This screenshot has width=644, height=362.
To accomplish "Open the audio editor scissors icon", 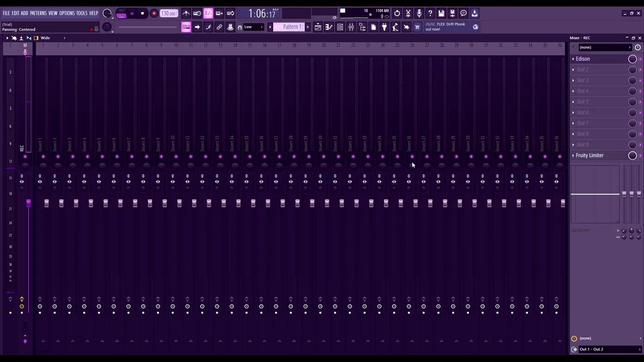I will pyautogui.click(x=408, y=14).
